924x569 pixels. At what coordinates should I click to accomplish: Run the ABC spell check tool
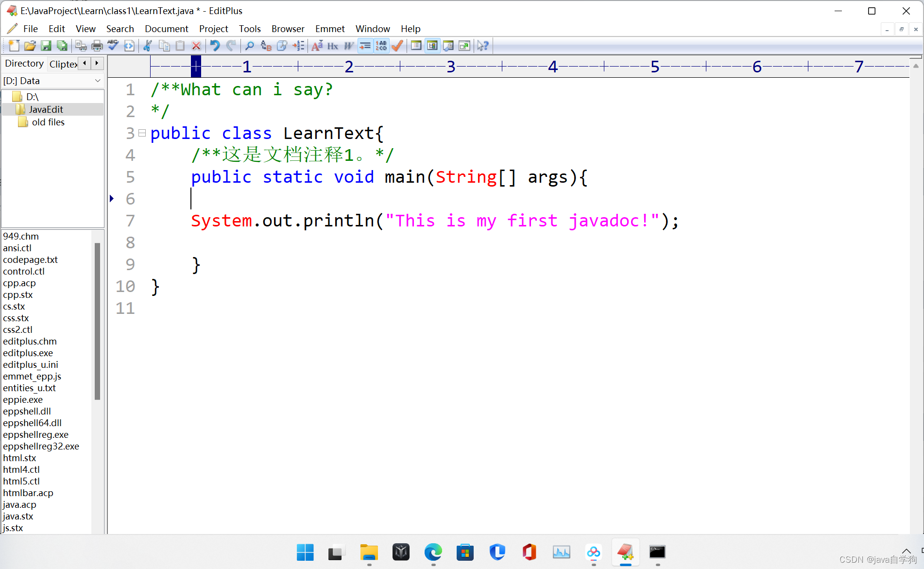tap(113, 46)
